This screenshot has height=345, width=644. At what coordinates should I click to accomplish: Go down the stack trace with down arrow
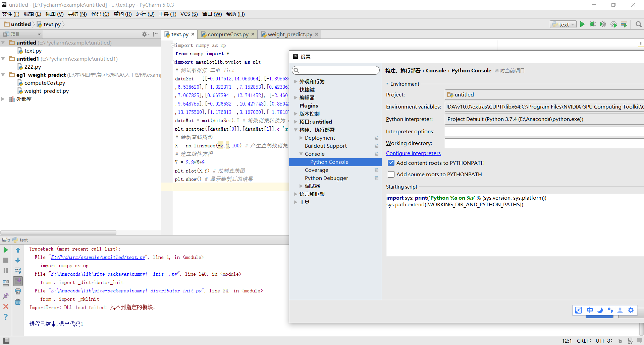18,260
